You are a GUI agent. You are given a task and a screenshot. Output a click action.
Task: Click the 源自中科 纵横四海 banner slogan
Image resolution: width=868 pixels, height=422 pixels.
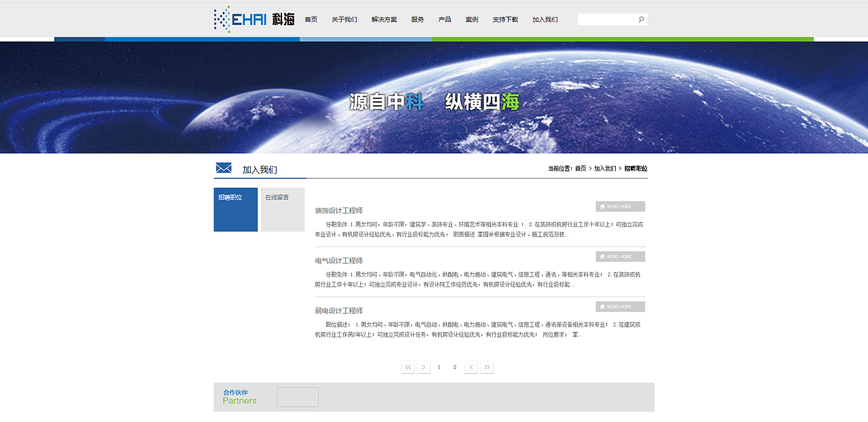435,102
